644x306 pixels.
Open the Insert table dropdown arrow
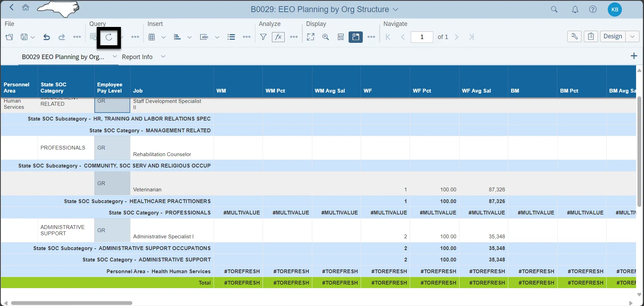[x=163, y=37]
